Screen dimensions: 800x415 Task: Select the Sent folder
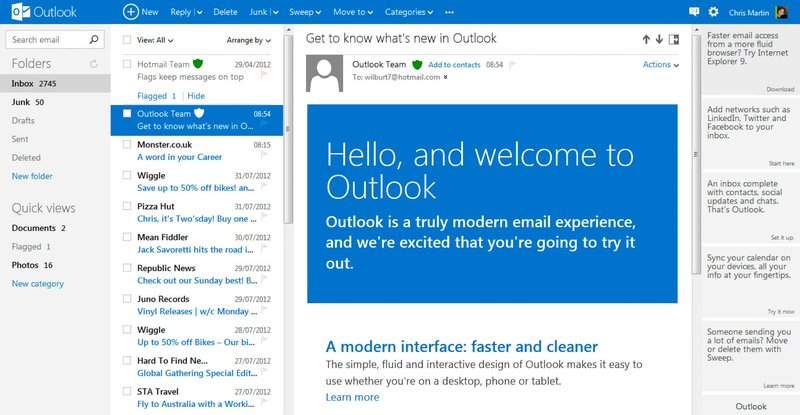(x=55, y=139)
